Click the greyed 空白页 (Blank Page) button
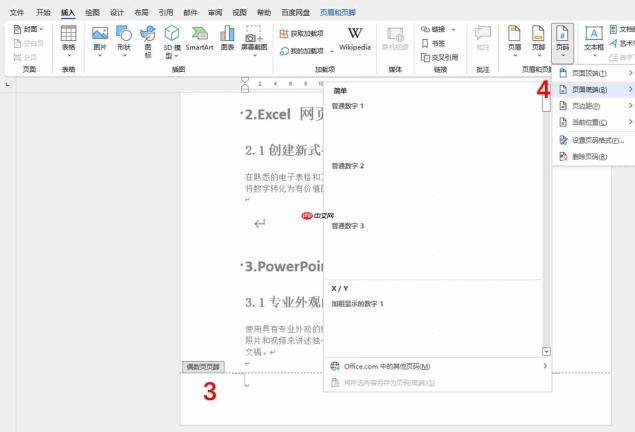Image resolution: width=635 pixels, height=432 pixels. (x=28, y=43)
